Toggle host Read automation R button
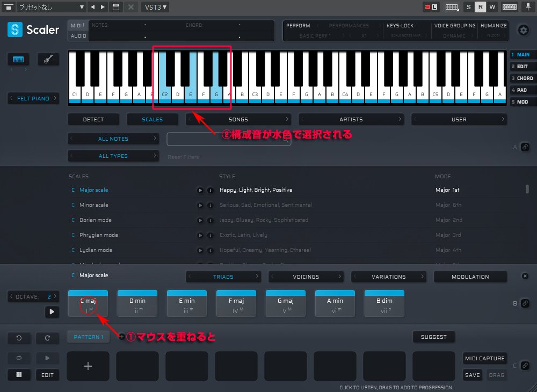Screen dimensions: 537x392 point(480,7)
